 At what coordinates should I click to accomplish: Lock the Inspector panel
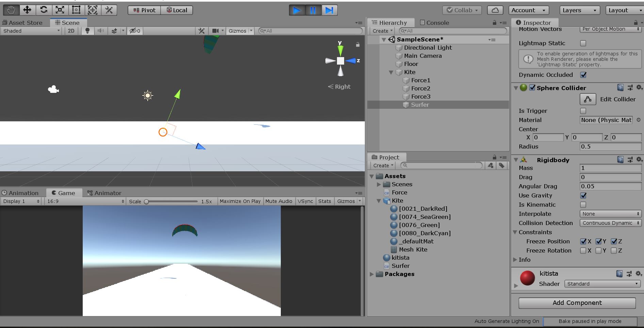(x=635, y=23)
